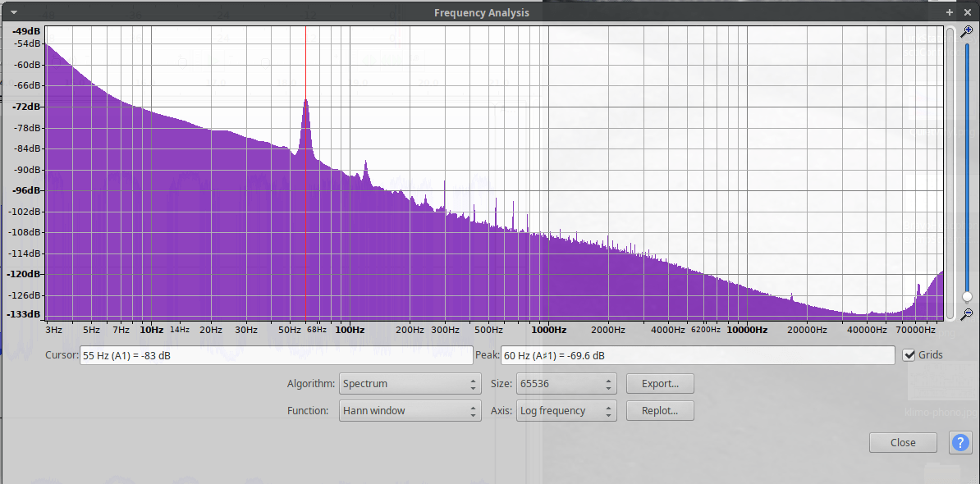Open the window menu triangle in title bar
Screen dimensions: 980x484
(x=14, y=12)
